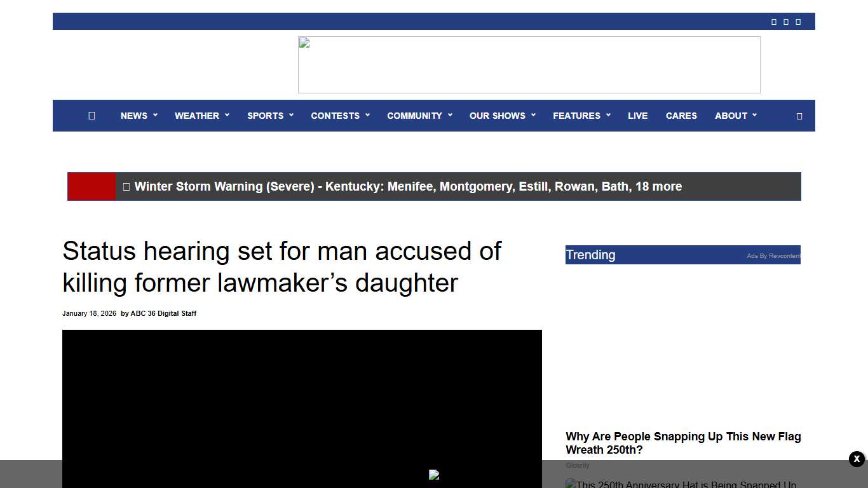Click the Flag Wreath trending headline
The width and height of the screenshot is (868, 488).
(683, 443)
